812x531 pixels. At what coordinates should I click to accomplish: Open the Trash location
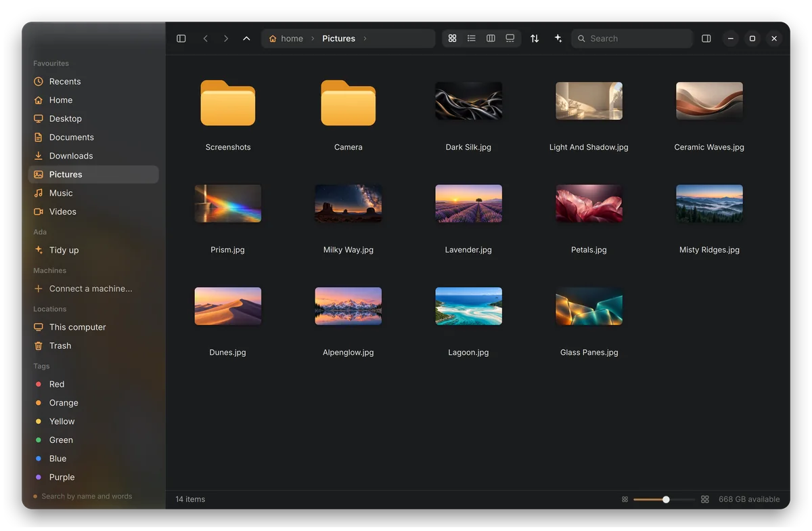click(x=93, y=345)
